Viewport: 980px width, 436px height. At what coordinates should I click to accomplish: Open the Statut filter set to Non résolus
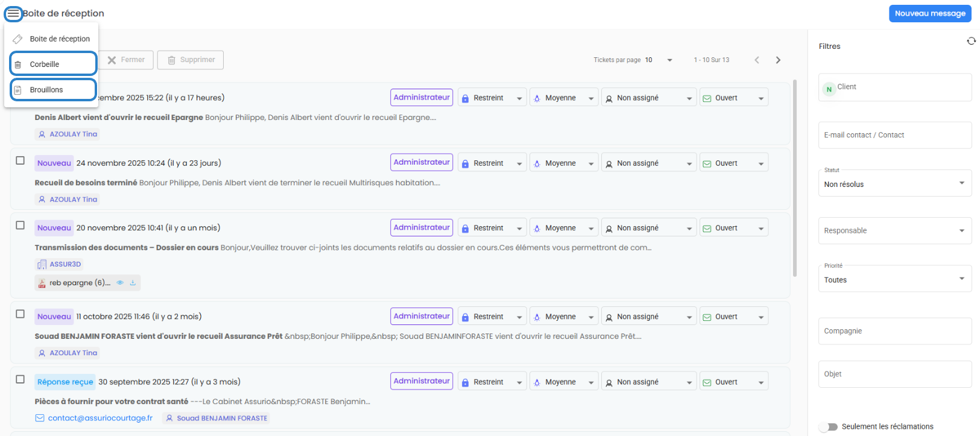click(895, 183)
